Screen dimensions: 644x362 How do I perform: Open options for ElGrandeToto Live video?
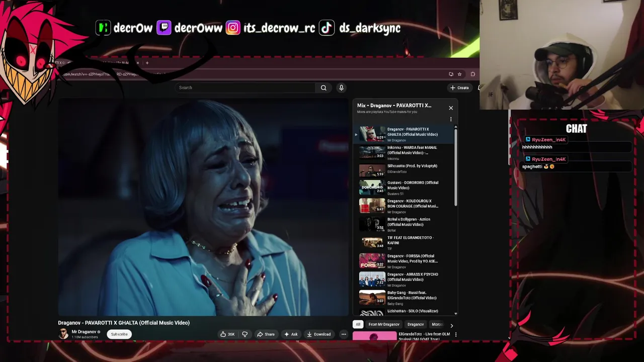(456, 334)
